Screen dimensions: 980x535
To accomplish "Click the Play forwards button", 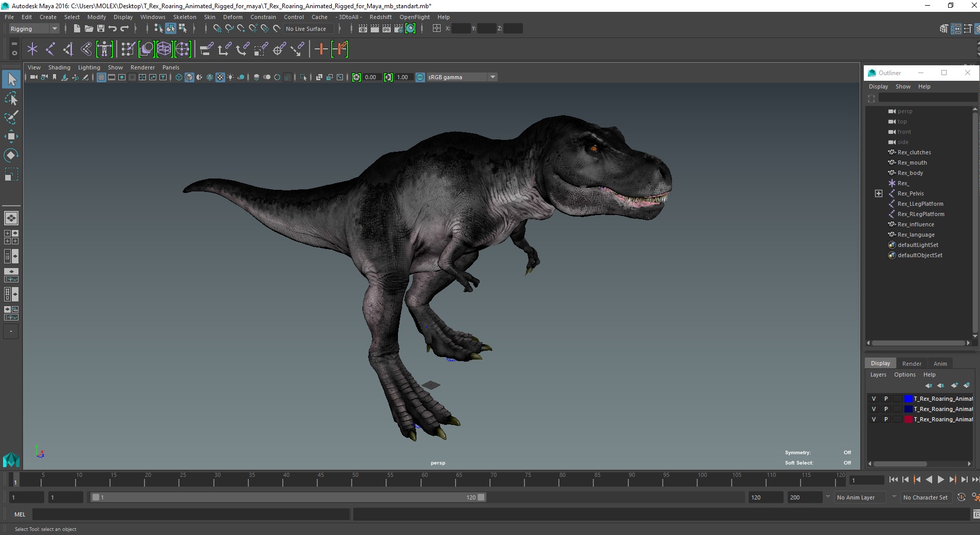I will coord(940,479).
